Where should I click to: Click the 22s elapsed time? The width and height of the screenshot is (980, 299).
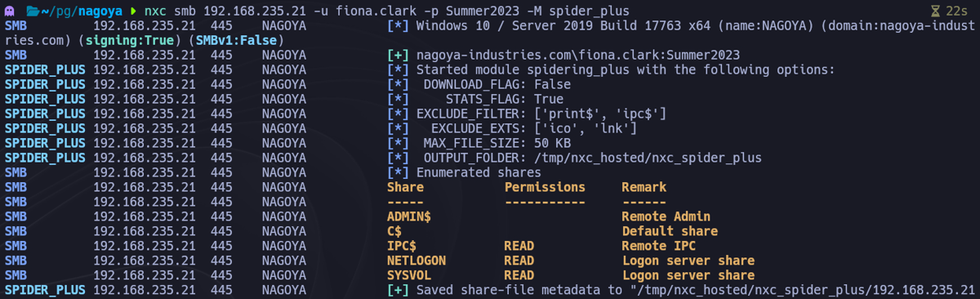[x=956, y=11]
